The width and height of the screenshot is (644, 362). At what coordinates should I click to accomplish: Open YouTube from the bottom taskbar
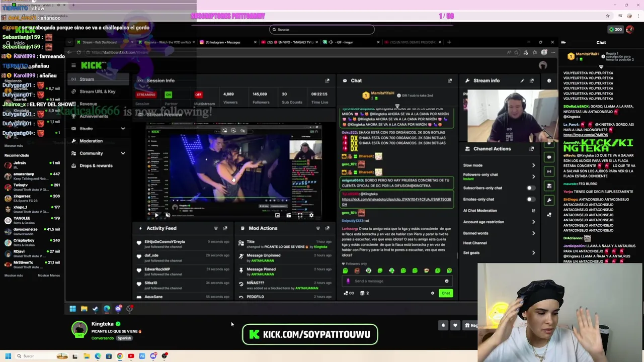131,356
